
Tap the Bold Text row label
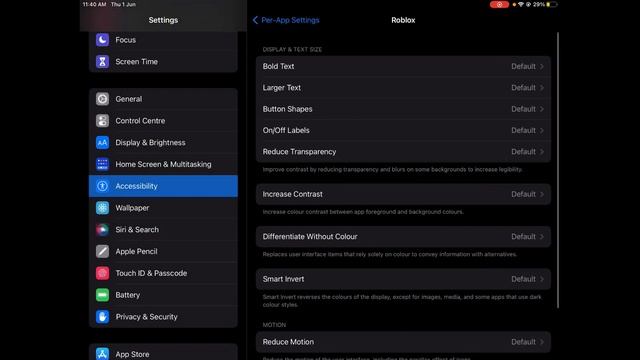(x=278, y=66)
